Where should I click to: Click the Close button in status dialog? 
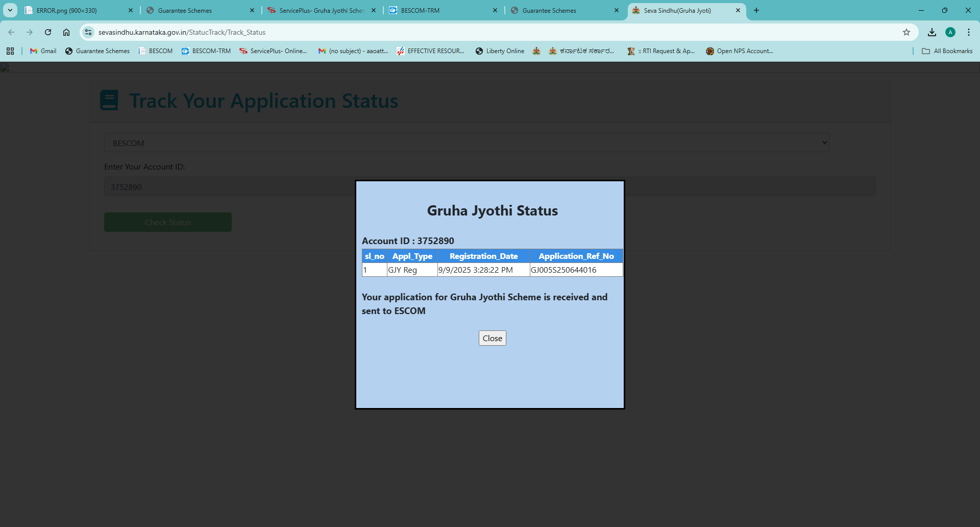click(492, 338)
